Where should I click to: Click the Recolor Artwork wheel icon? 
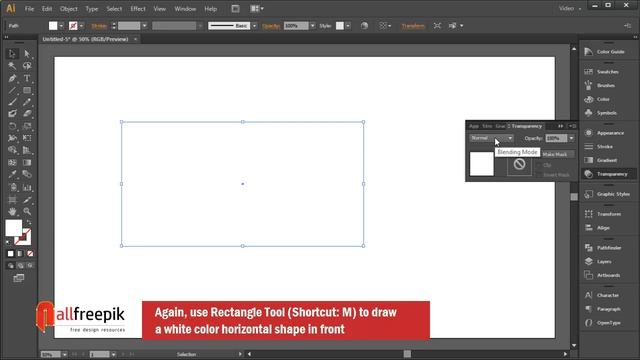click(364, 26)
